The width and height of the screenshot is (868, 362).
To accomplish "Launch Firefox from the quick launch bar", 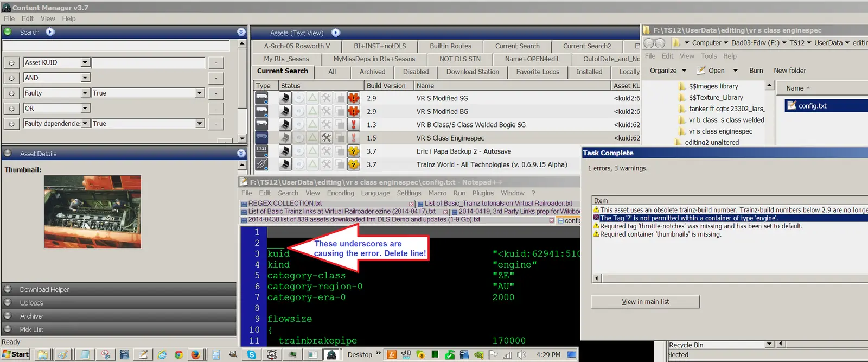I will pyautogui.click(x=195, y=355).
